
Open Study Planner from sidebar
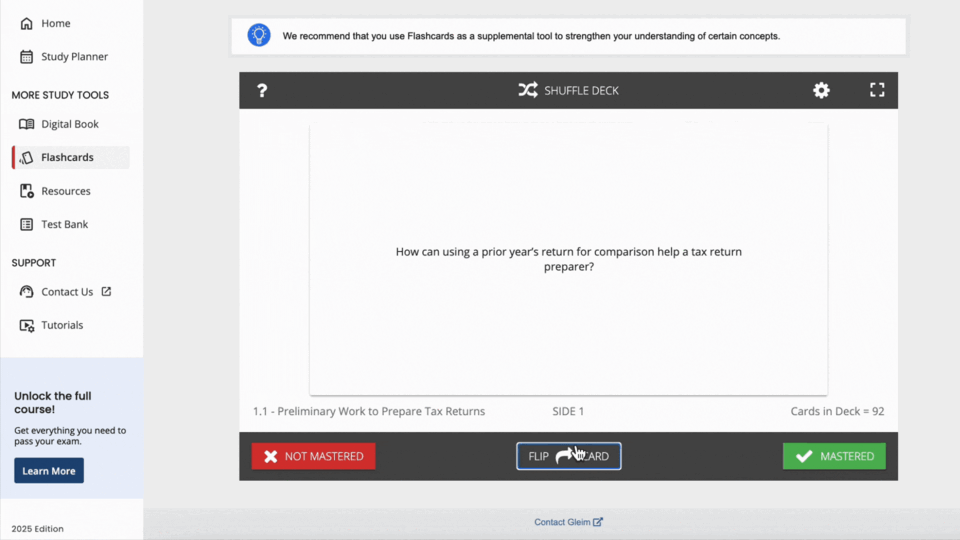pos(74,57)
